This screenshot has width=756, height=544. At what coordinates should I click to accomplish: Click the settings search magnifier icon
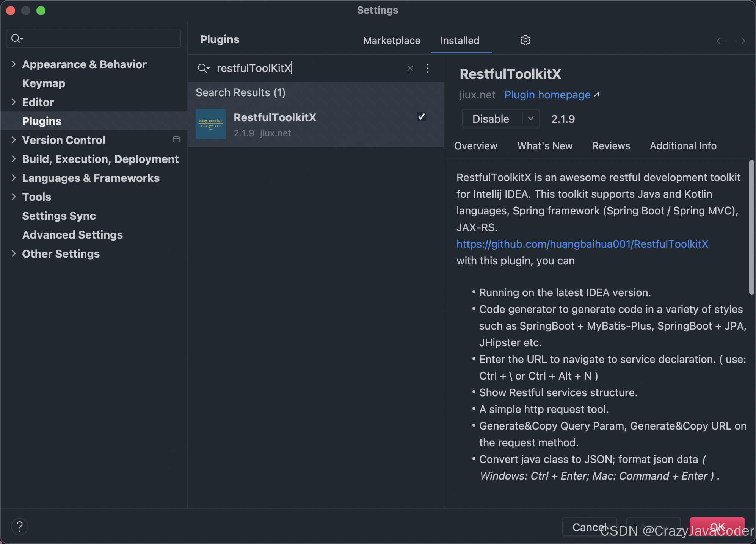(x=17, y=39)
